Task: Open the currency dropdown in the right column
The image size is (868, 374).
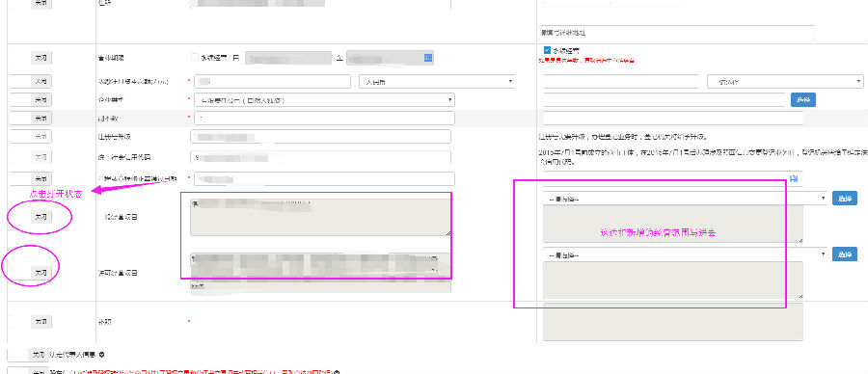Action: [x=785, y=82]
